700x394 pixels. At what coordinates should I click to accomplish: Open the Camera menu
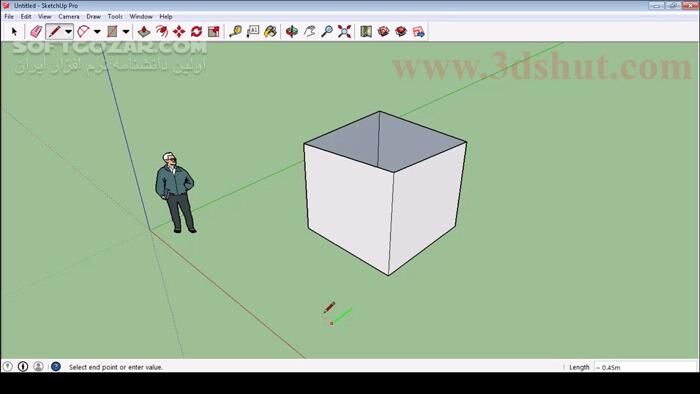[69, 17]
